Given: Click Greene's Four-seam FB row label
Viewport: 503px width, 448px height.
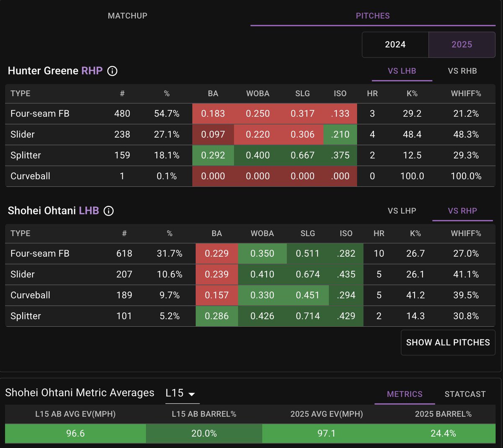Looking at the screenshot, I should pos(40,114).
